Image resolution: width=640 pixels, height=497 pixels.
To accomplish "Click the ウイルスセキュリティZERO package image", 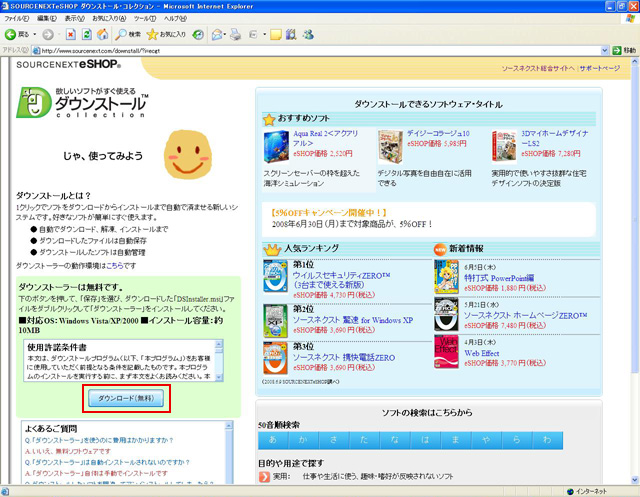I will [x=276, y=276].
